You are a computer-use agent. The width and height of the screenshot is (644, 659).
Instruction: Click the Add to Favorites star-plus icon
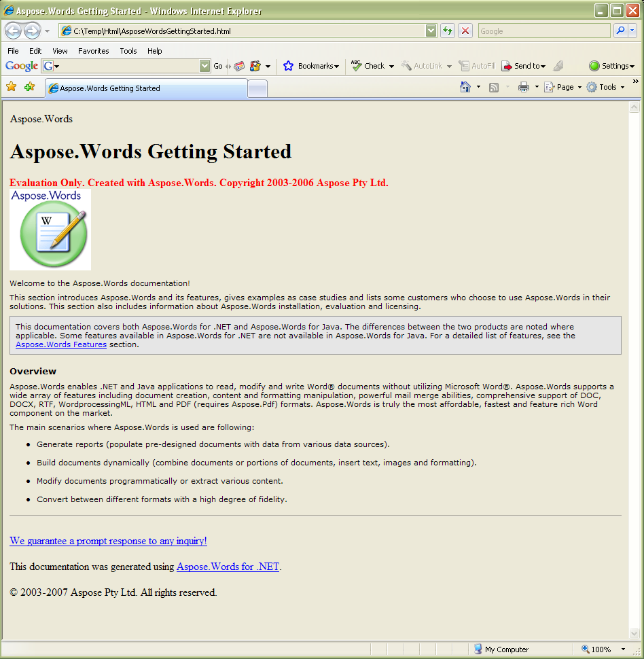[29, 87]
